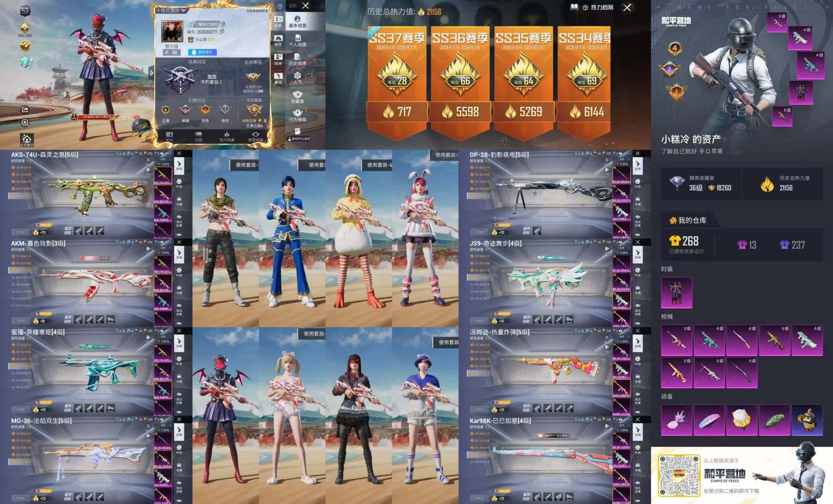This screenshot has width=833, height=504.
Task: Select the 全部 all filter in the AKS-74U panel
Action: pos(163,159)
